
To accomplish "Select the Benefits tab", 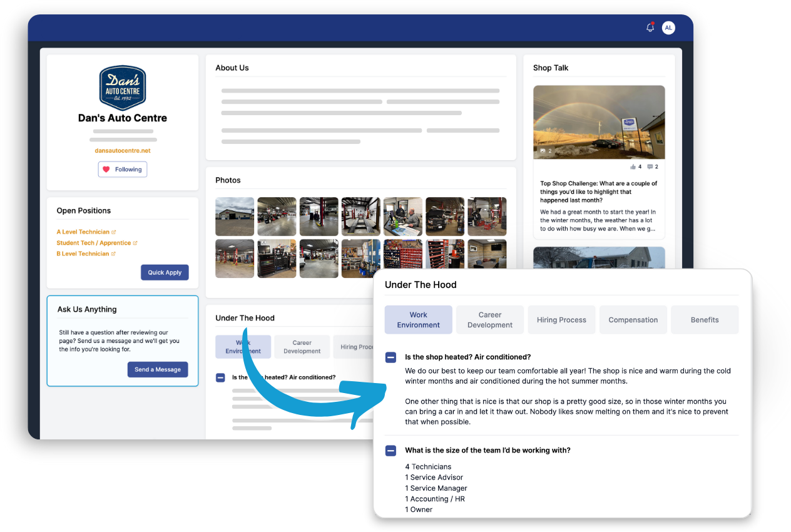I will [x=705, y=320].
